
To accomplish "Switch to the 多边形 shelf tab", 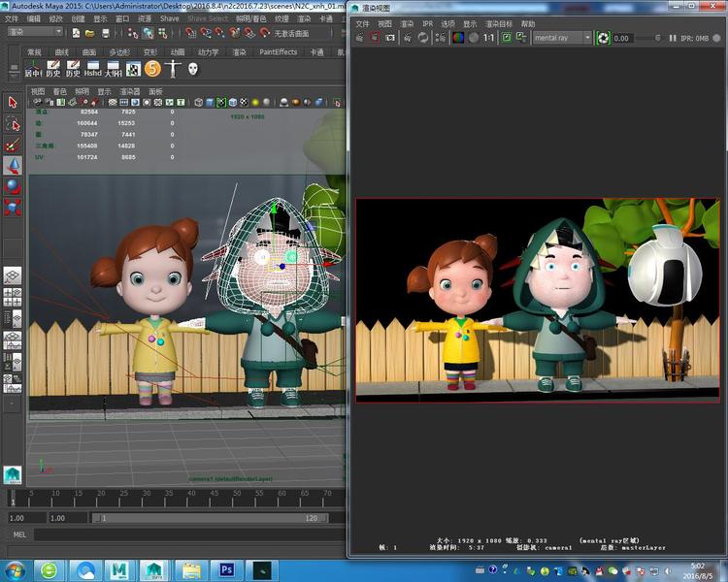I will tap(119, 52).
